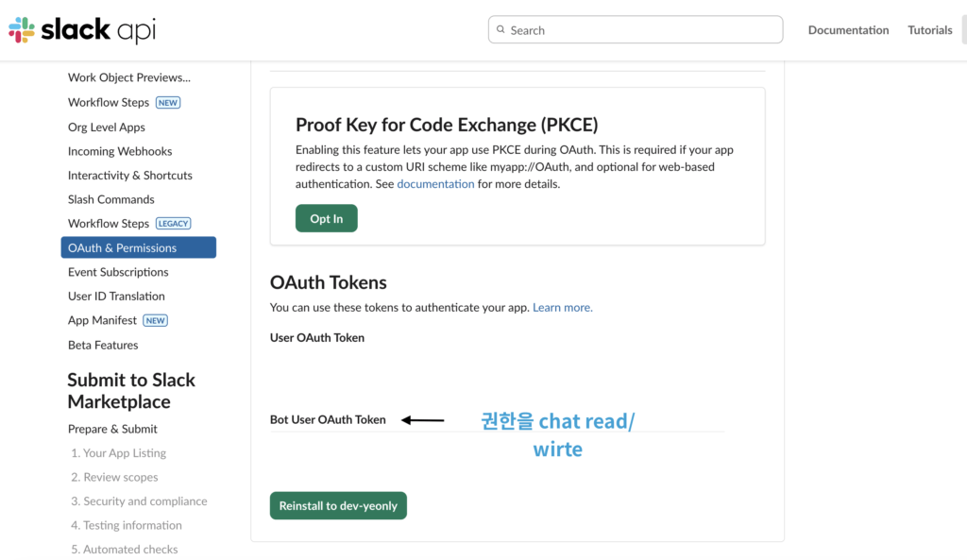The image size is (967, 560).
Task: Open the Documentation menu
Action: [x=848, y=30]
